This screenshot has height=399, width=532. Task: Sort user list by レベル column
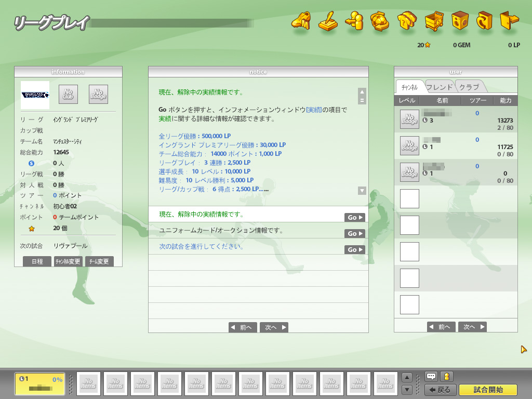[407, 100]
